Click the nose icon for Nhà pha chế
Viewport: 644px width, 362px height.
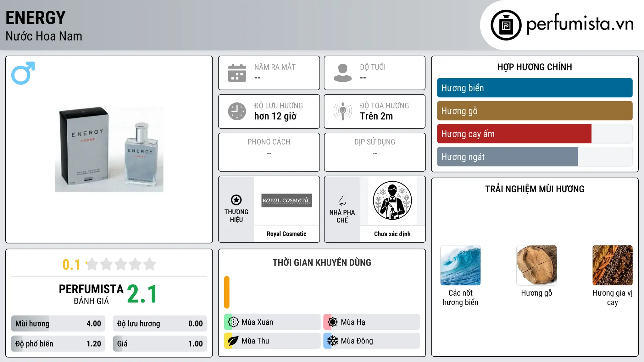point(342,200)
